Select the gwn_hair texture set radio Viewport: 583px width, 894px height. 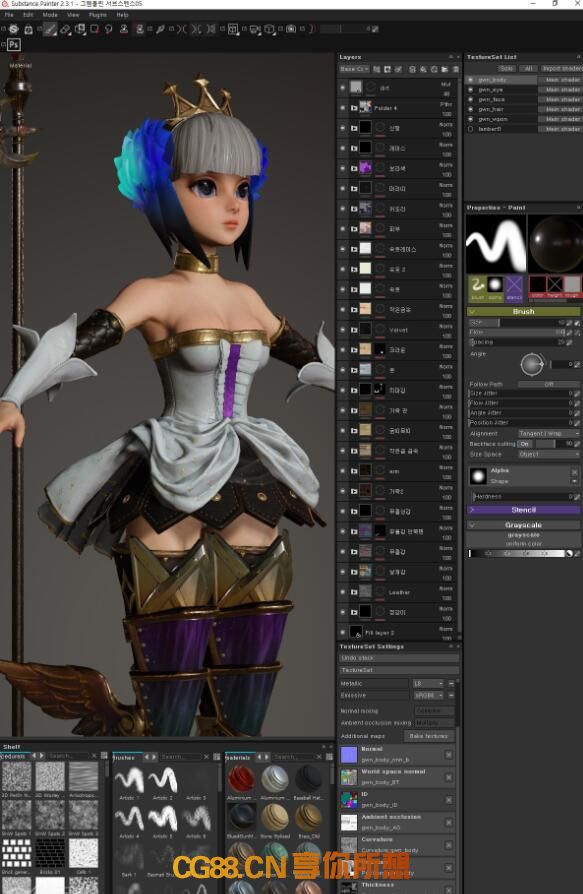(x=471, y=109)
